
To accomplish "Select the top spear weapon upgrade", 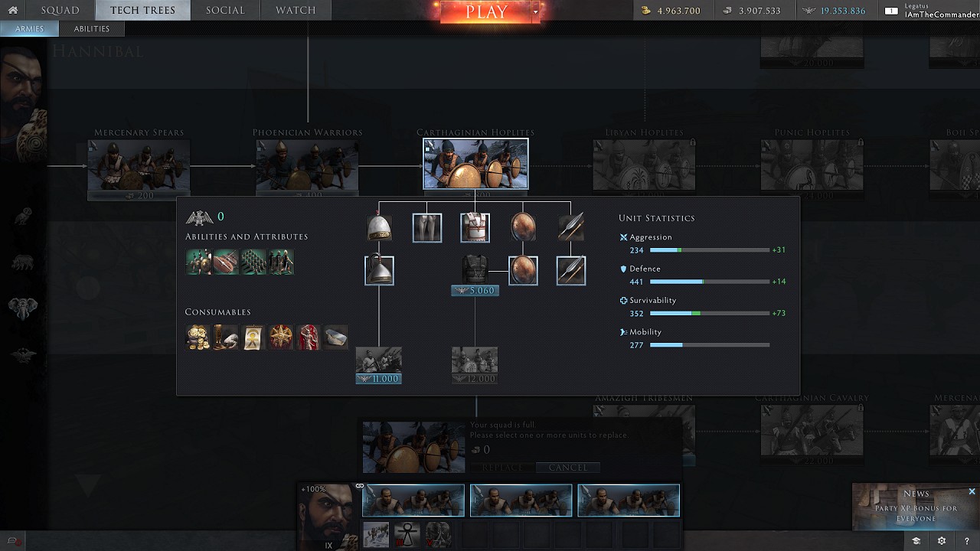I will tap(571, 228).
